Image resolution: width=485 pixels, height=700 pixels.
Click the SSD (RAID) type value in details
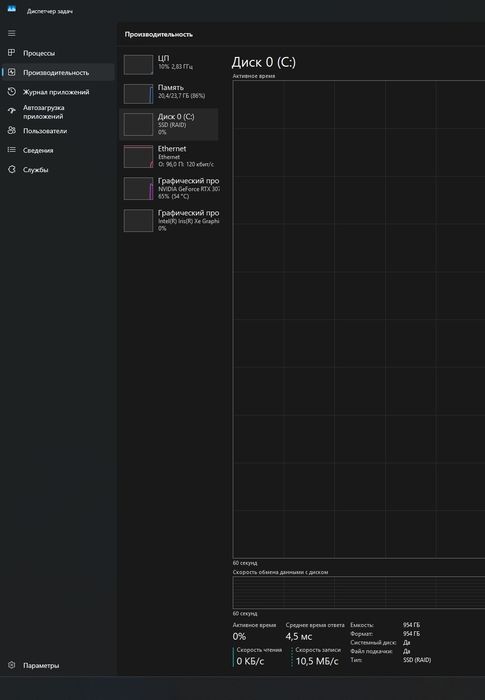[x=417, y=660]
